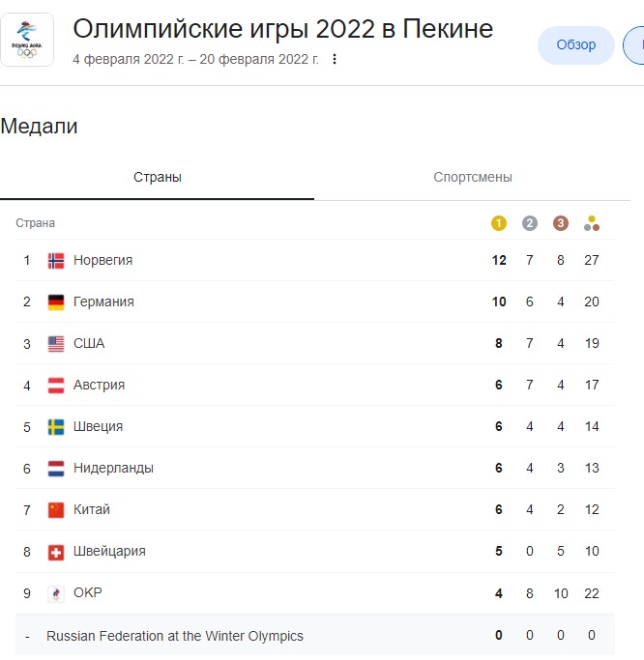Click the Norway flag icon

[x=56, y=261]
